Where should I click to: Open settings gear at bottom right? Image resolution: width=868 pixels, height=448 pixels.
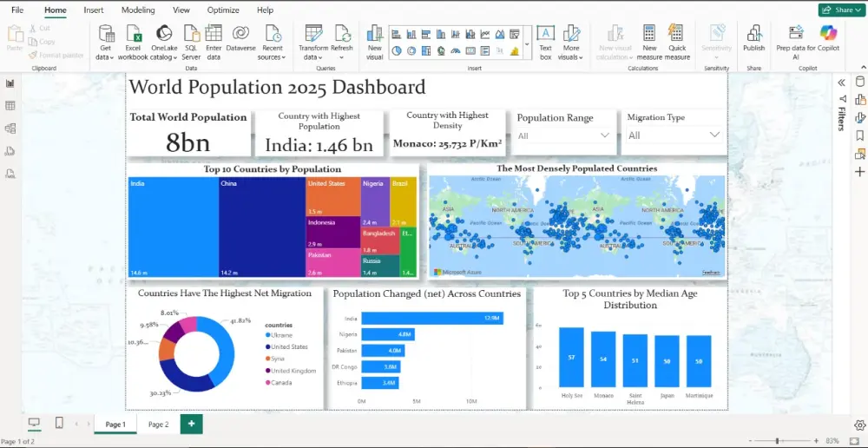(859, 425)
